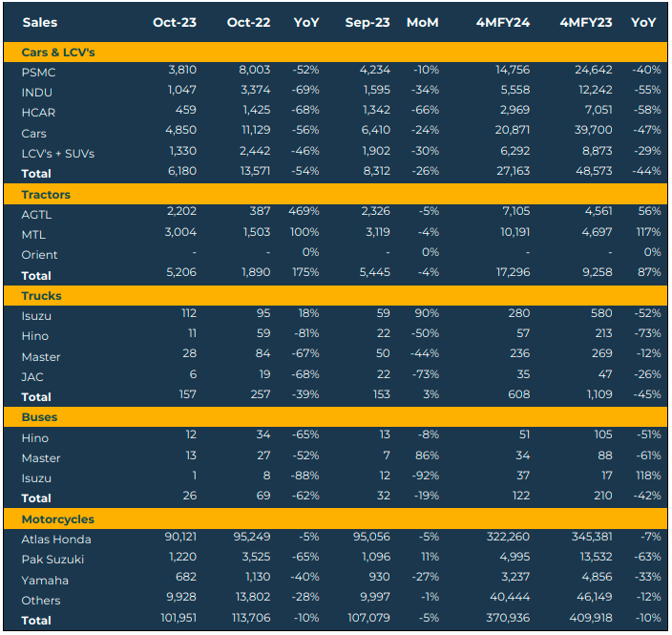Select the Atlas Honda row label
The height and width of the screenshot is (635, 672).
pos(56,540)
